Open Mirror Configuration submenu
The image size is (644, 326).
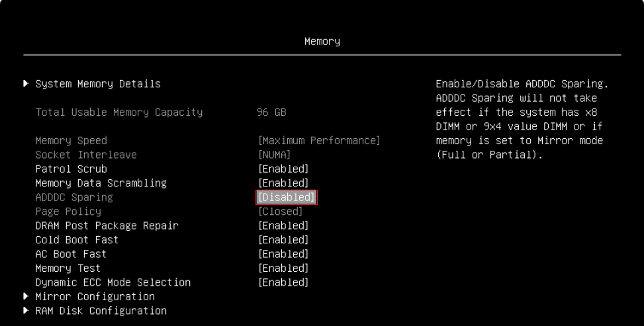click(95, 296)
